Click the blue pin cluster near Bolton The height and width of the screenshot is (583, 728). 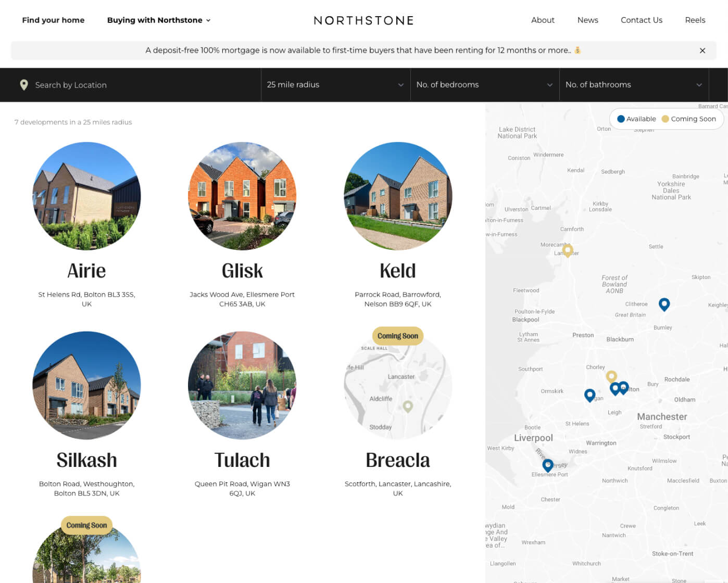[x=619, y=387]
